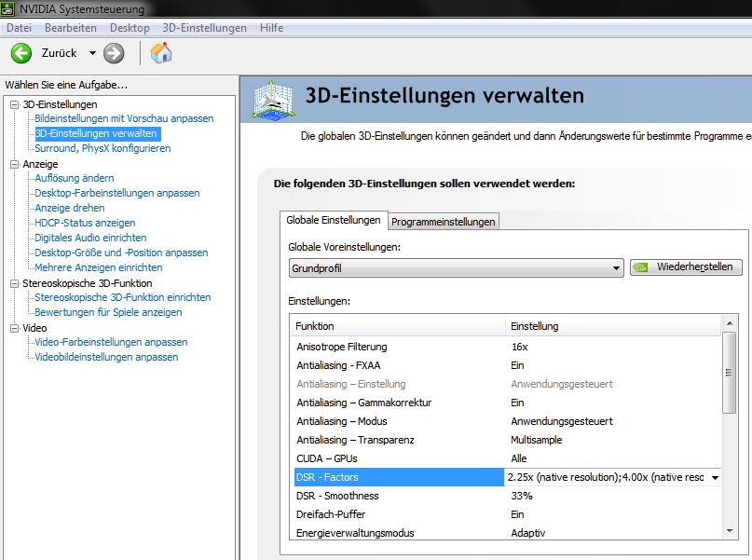Open Digitales Audio einrichten

point(90,238)
